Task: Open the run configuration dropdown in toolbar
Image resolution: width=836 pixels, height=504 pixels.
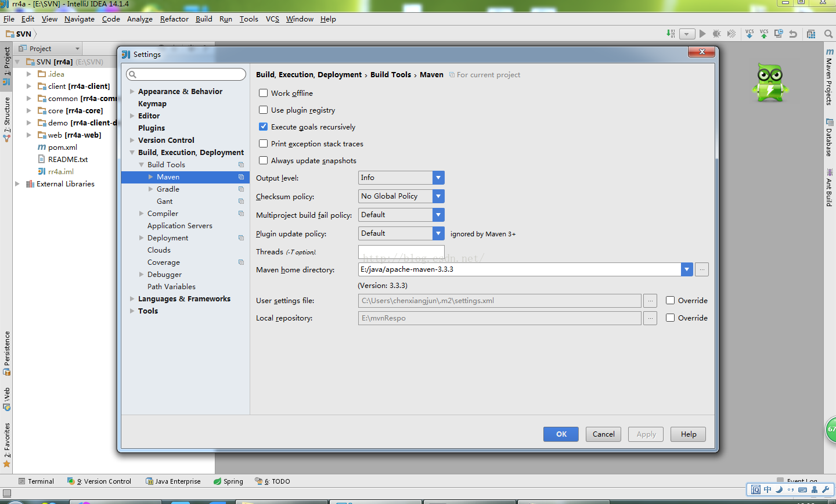Action: 687,34
